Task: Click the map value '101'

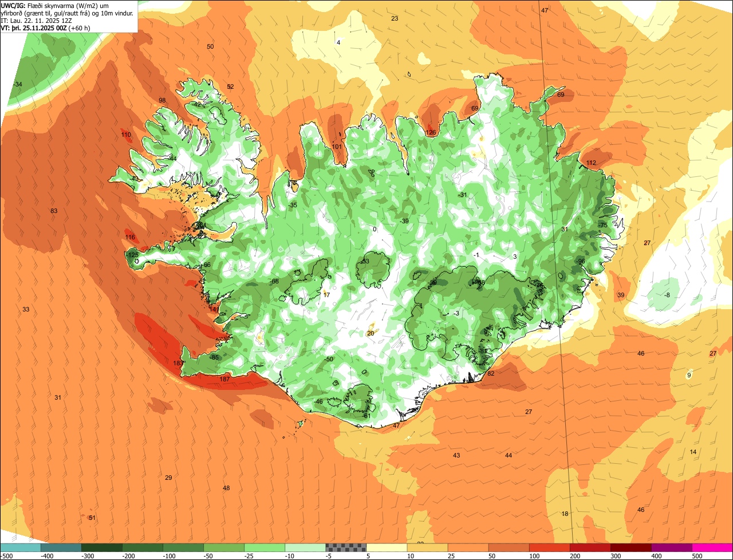Action: tap(337, 147)
